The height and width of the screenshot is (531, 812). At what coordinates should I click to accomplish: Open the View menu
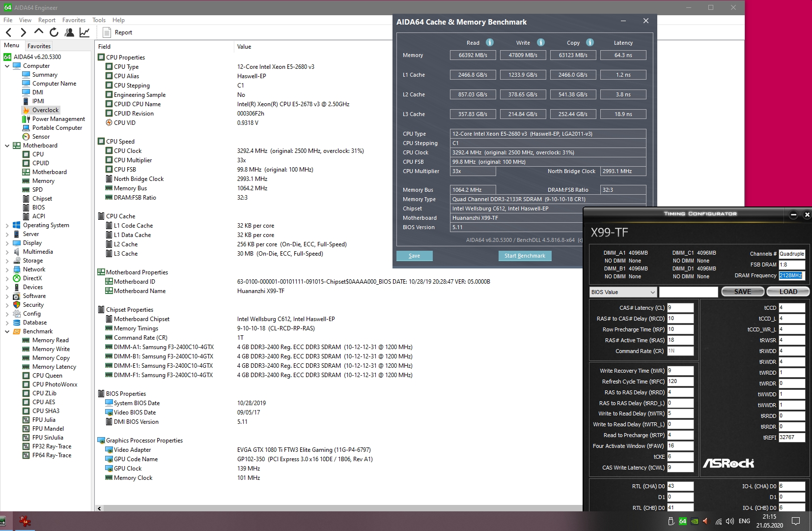point(25,20)
